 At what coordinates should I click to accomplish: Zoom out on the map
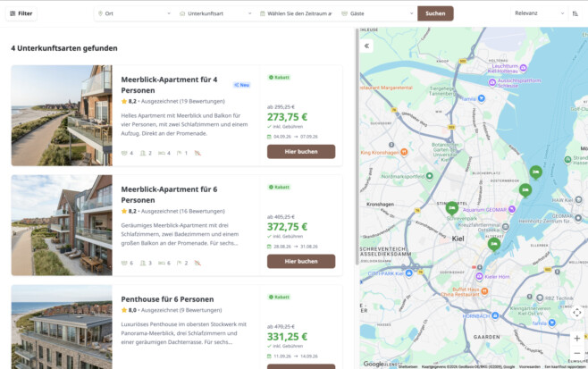point(576,353)
